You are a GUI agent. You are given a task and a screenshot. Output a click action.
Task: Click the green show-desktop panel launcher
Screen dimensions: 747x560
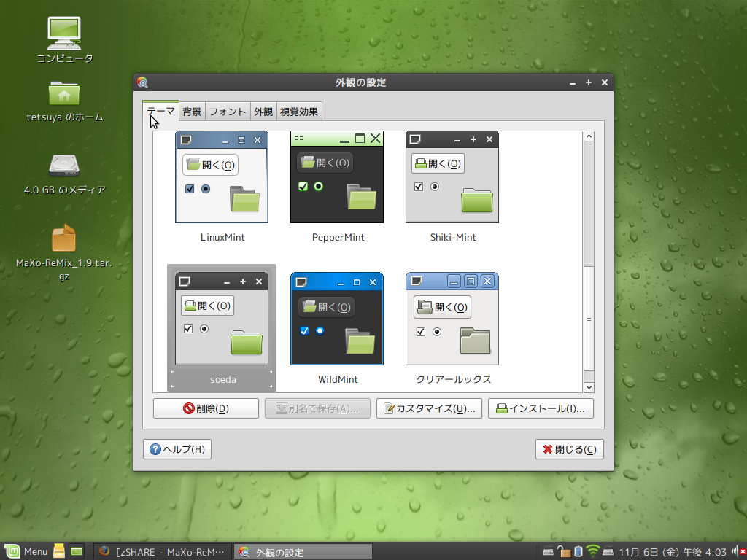(77, 551)
